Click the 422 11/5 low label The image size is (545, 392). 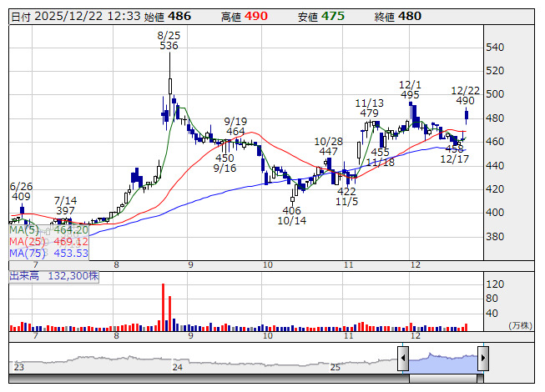(x=346, y=197)
